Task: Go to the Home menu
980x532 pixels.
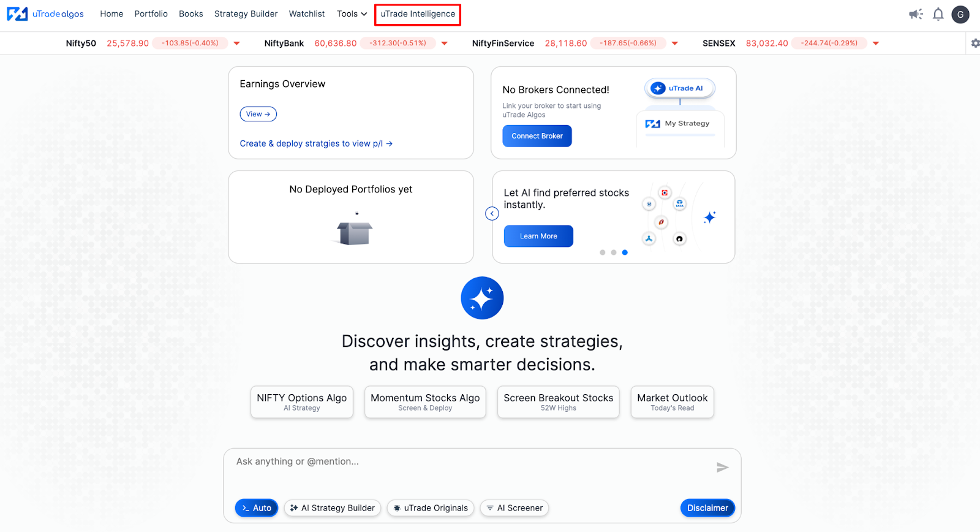Action: (111, 13)
